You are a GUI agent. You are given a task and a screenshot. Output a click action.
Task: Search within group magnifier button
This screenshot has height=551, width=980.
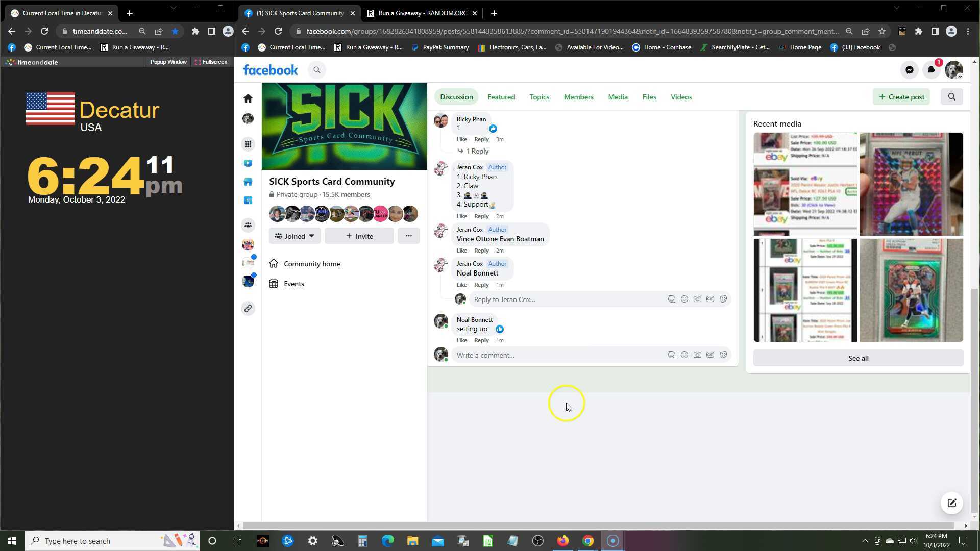[x=951, y=97]
